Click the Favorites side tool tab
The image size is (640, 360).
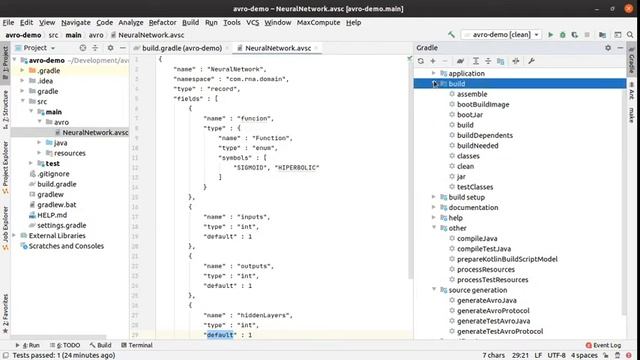click(5, 312)
